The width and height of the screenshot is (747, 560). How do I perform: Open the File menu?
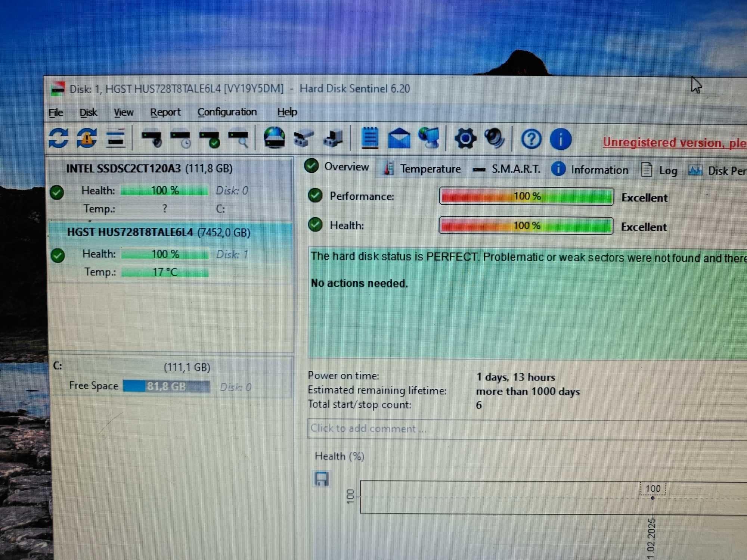click(x=56, y=112)
